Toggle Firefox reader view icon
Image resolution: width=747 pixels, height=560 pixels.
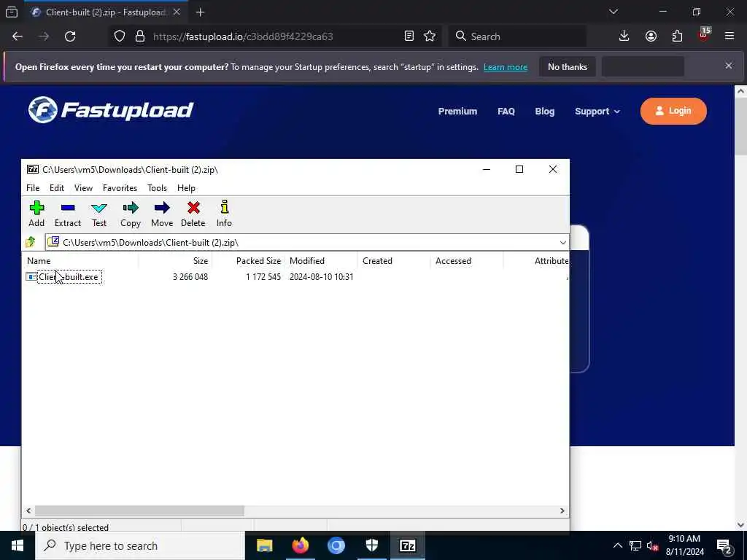[x=409, y=36]
